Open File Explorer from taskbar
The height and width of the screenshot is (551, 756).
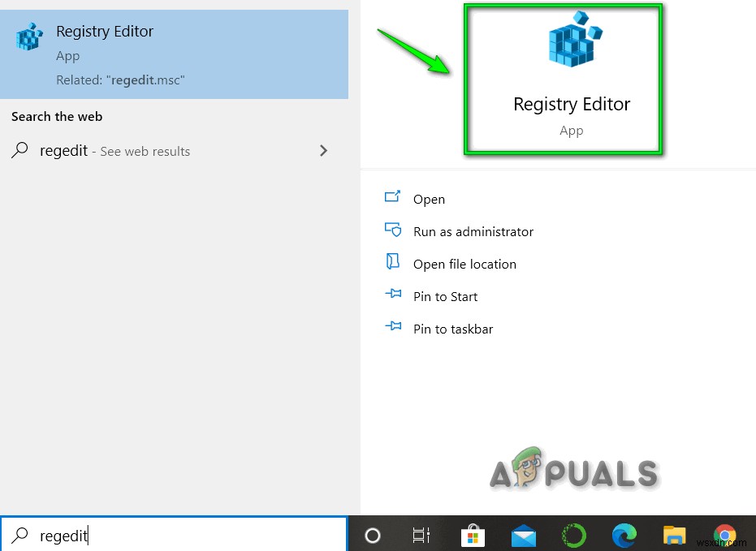[675, 535]
